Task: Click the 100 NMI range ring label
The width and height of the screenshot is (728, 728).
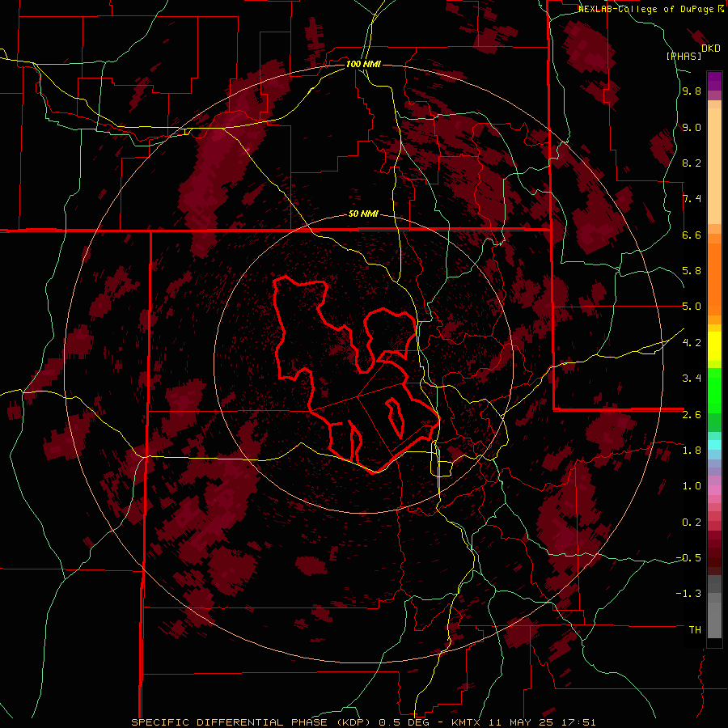Action: 363,64
